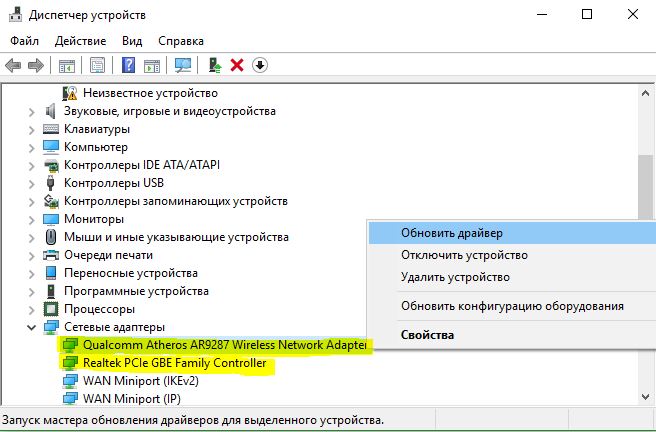
Task: Expand the Контроллеры USB category
Action: point(31,184)
